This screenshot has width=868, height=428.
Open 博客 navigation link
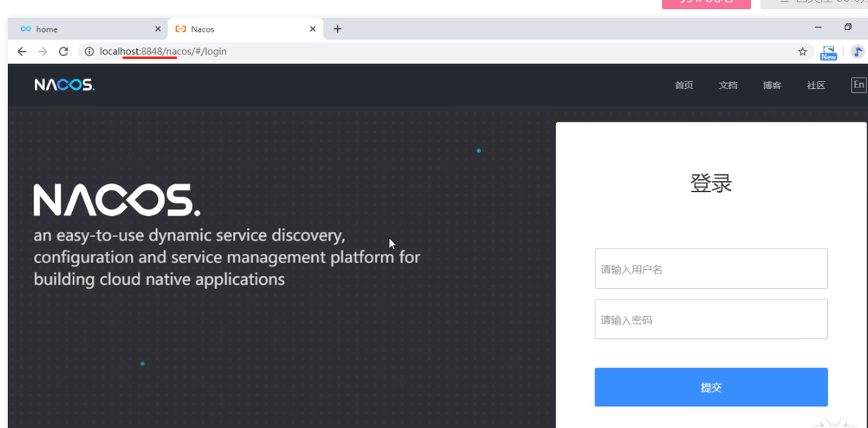[x=772, y=85]
